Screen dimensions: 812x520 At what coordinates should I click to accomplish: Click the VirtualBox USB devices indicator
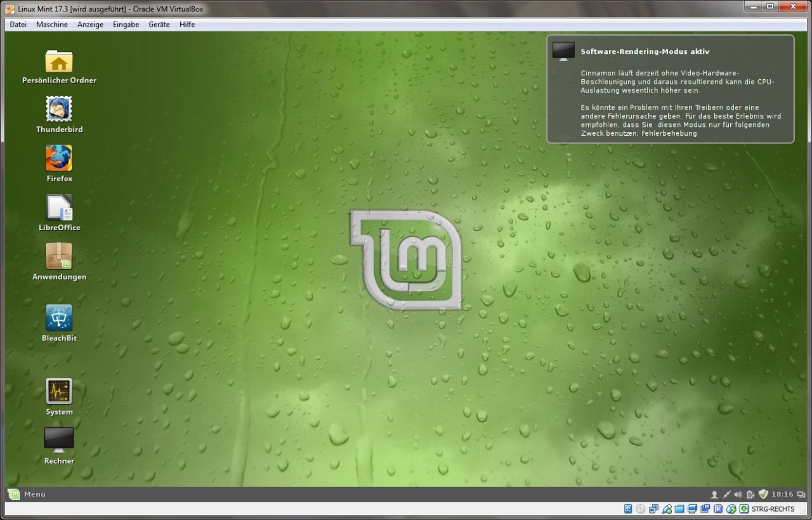pyautogui.click(x=667, y=509)
